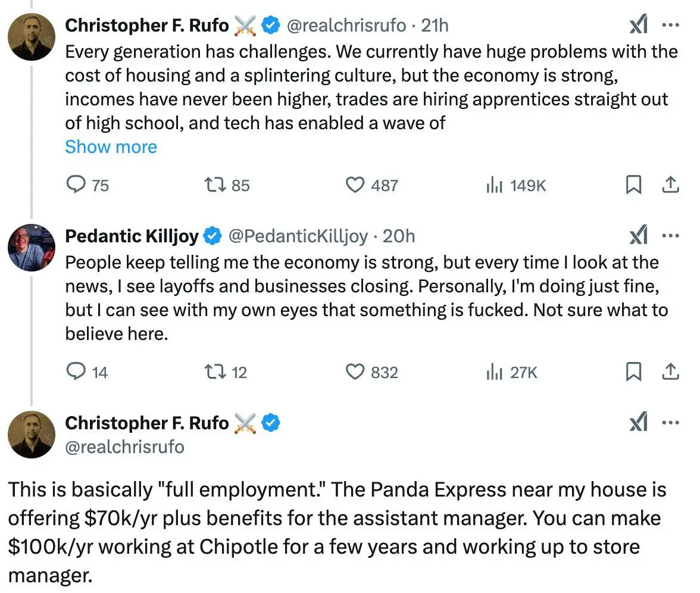Open more options on the bottom Rufo tweet
Image resolution: width=700 pixels, height=593 pixels.
tap(671, 423)
